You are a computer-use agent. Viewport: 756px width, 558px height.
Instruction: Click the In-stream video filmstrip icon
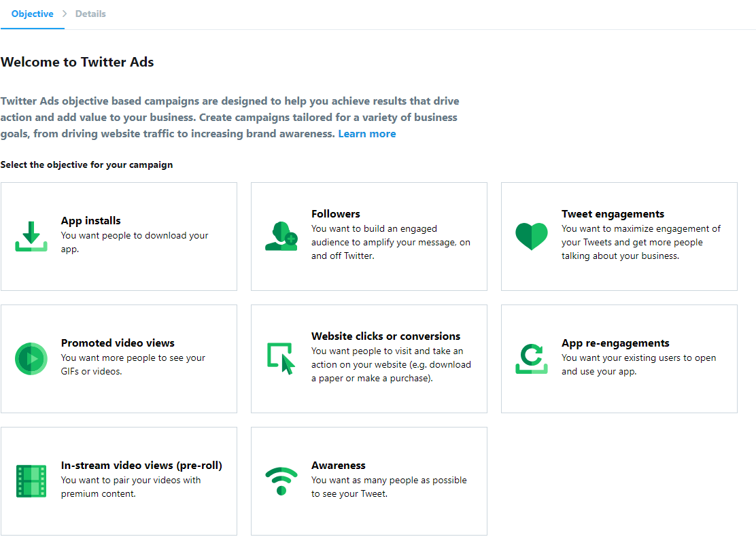31,481
